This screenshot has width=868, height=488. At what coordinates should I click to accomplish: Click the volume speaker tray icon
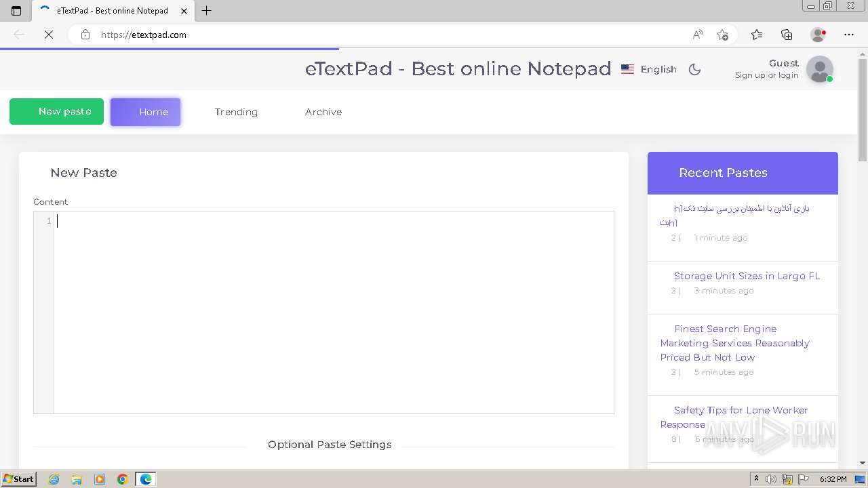(x=771, y=479)
